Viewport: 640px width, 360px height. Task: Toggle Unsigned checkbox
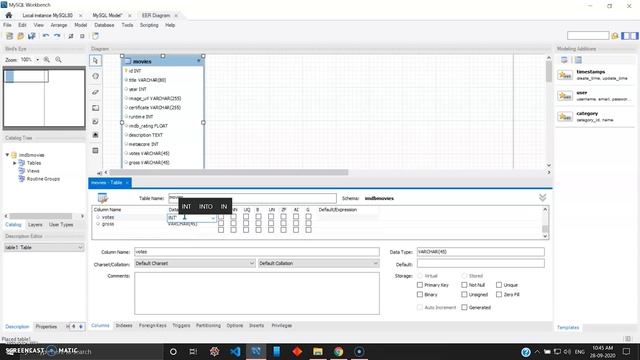coord(464,294)
